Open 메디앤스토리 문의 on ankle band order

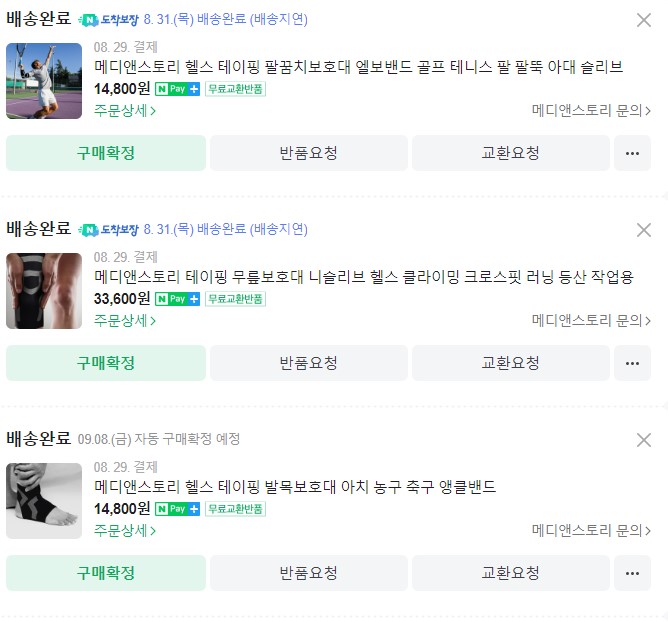(591, 531)
